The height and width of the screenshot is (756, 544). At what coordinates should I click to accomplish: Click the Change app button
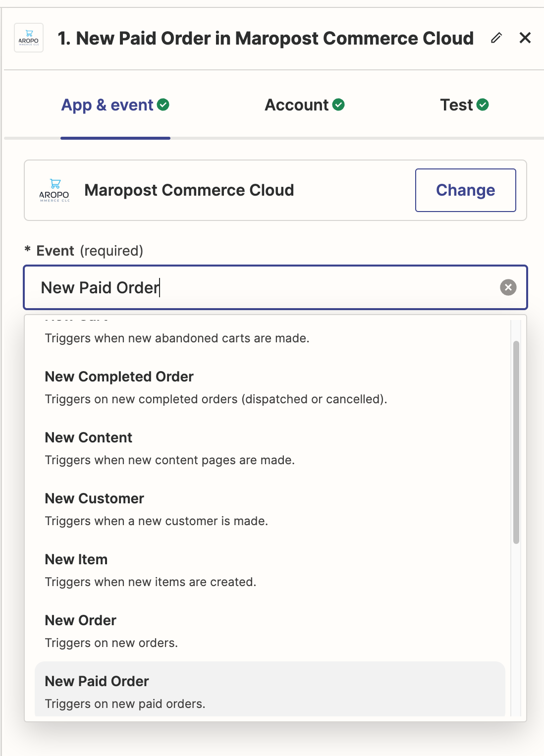pos(466,190)
